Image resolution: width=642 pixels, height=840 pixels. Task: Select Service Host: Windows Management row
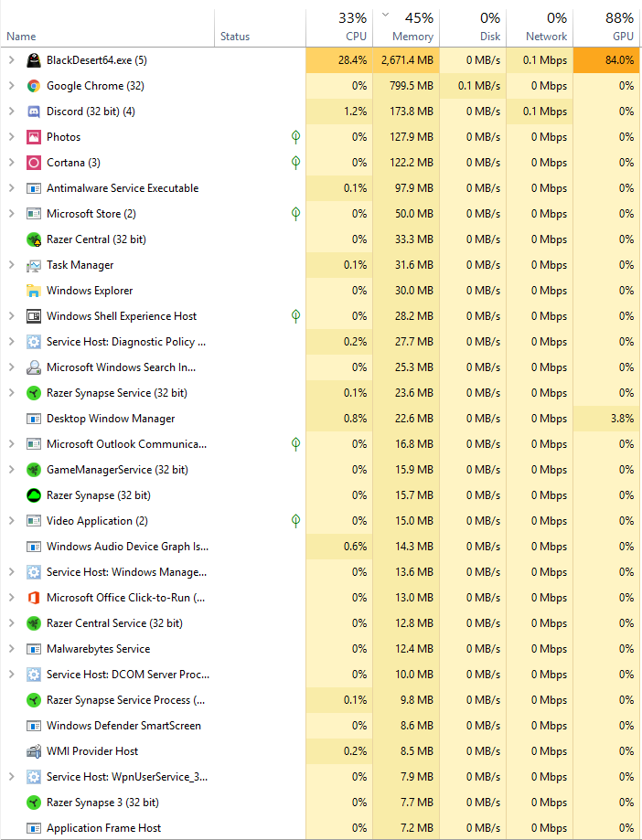(x=321, y=572)
